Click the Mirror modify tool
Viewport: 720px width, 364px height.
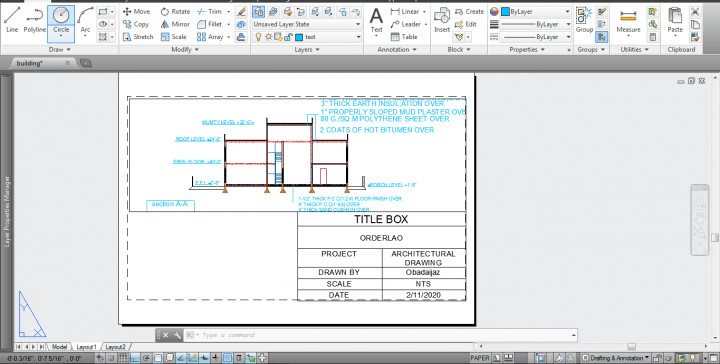[x=175, y=24]
